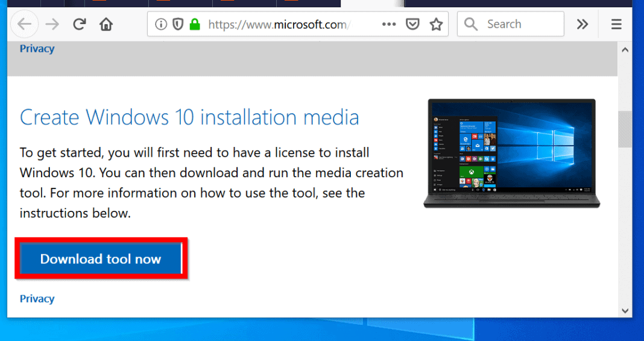Click the magnifier icon in search box

(x=471, y=24)
